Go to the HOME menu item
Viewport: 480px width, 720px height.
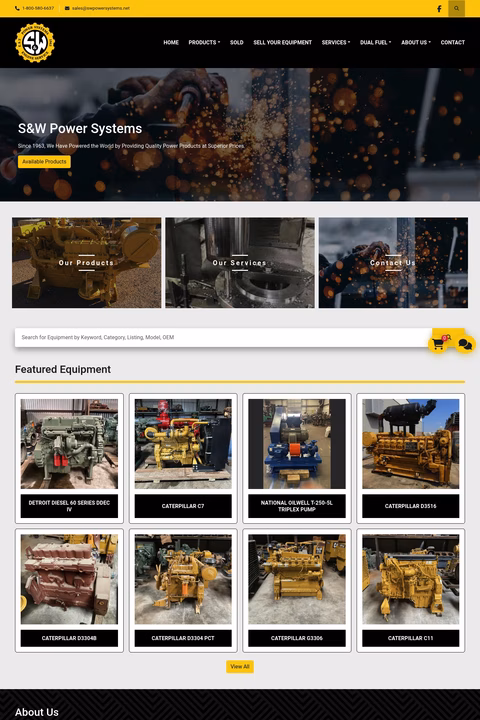tap(171, 42)
